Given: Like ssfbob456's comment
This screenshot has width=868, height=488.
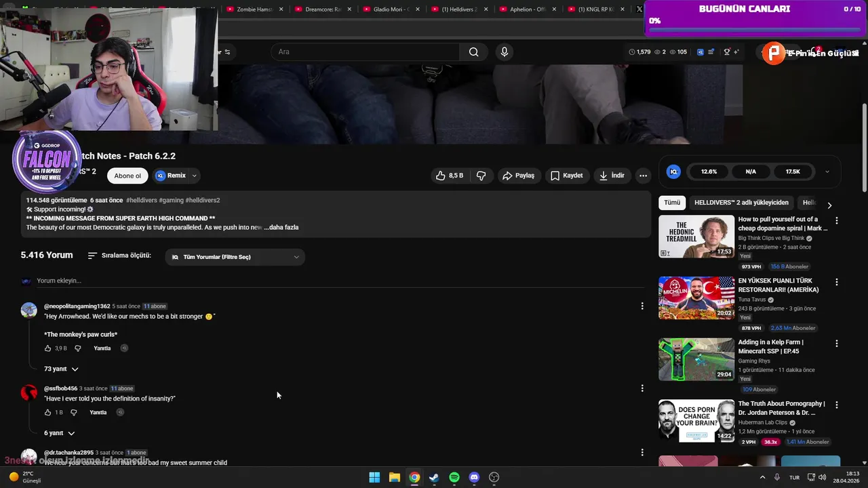Looking at the screenshot, I should coord(47,412).
